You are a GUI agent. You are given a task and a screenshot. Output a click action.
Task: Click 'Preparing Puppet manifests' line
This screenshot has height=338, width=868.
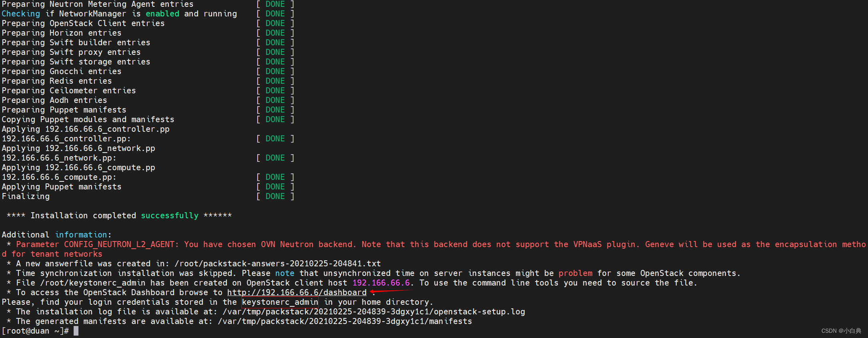coord(64,110)
